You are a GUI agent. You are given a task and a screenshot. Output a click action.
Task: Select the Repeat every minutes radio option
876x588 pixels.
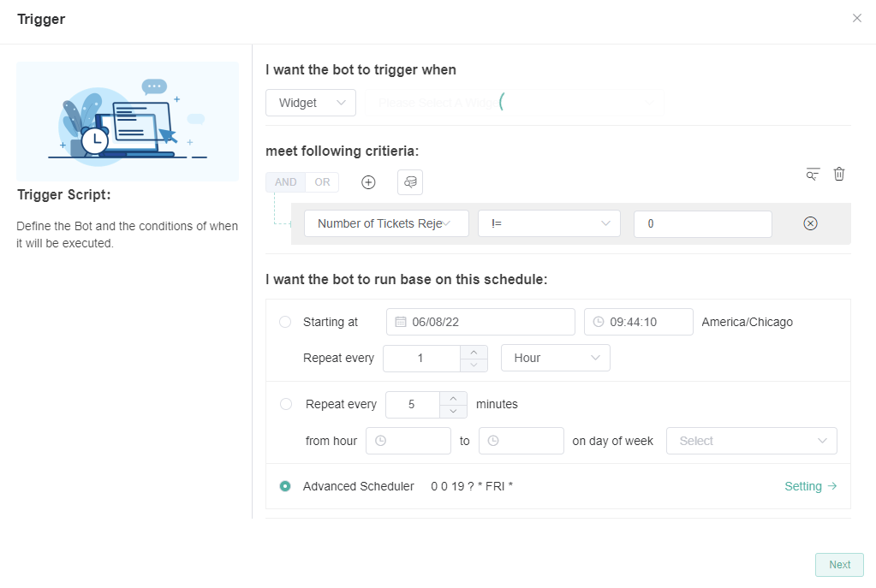286,404
